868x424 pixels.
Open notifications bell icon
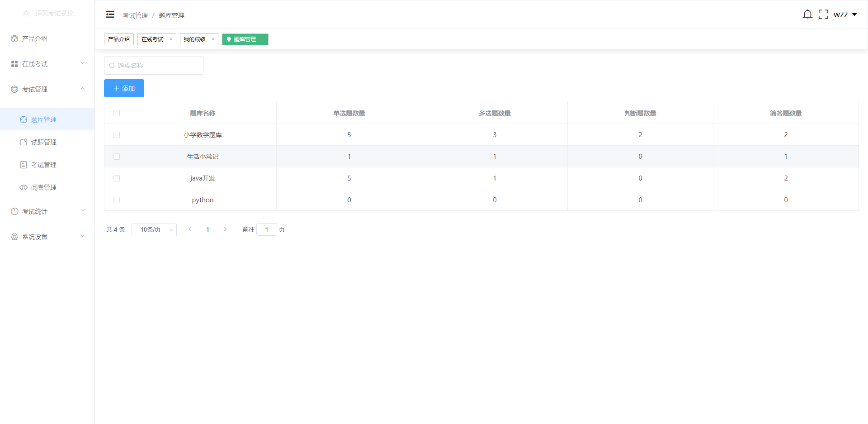coord(807,14)
